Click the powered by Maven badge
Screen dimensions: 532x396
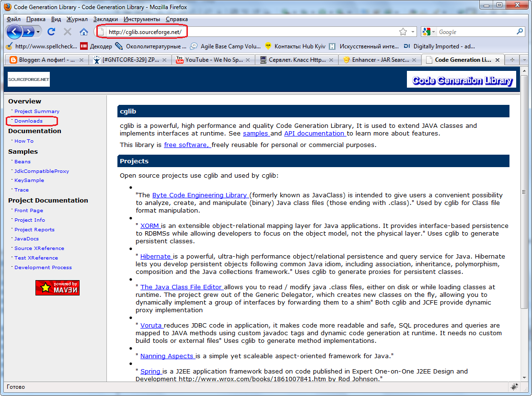pos(58,287)
